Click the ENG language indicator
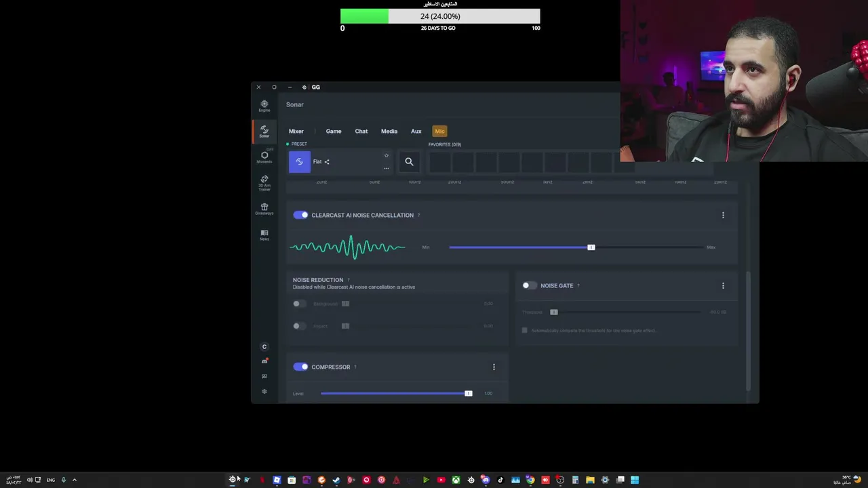 [x=51, y=480]
